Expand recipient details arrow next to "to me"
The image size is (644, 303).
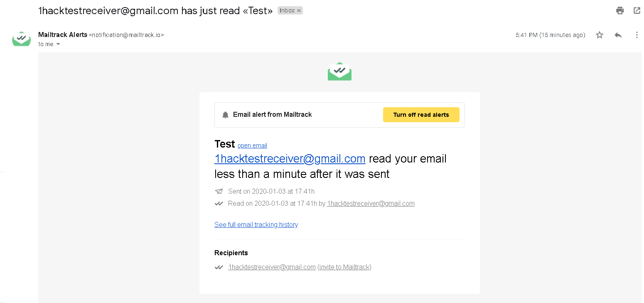58,44
